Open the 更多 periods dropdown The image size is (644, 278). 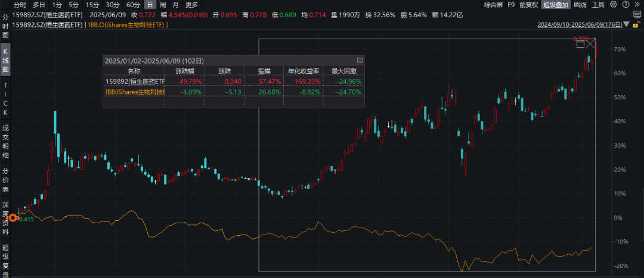click(191, 5)
